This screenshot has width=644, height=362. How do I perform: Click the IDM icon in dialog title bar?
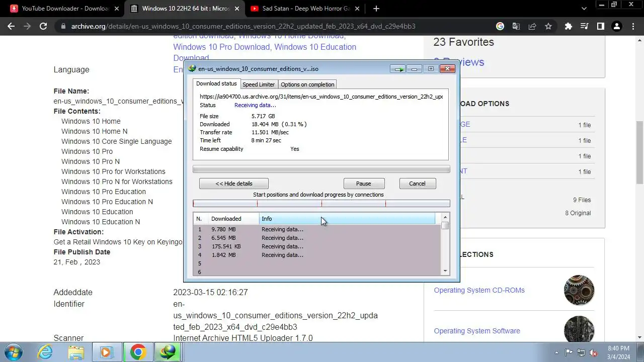(192, 69)
